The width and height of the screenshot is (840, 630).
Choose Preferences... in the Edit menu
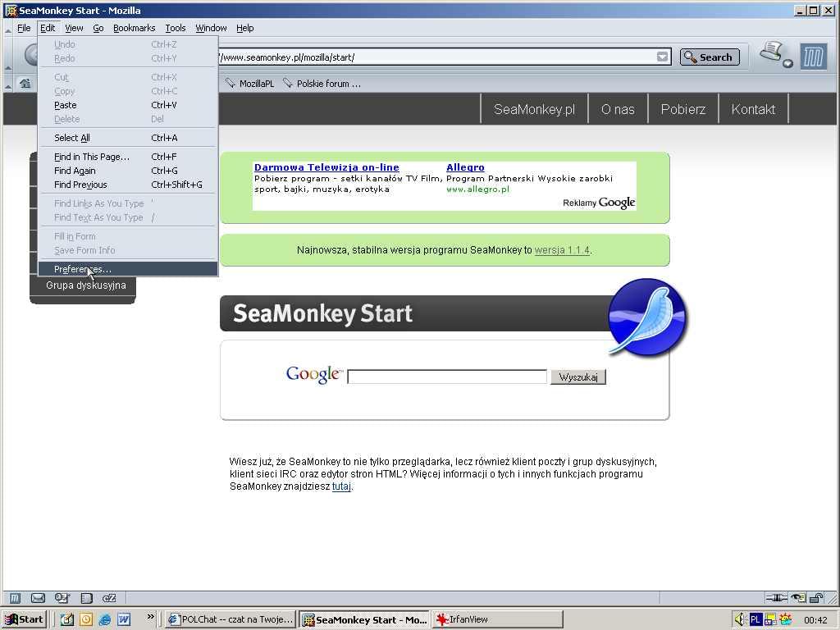coord(128,269)
